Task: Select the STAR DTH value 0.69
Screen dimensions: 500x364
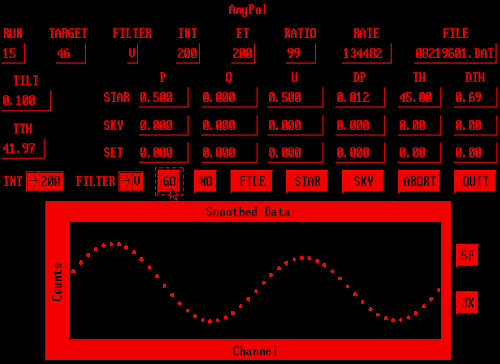Action: click(476, 98)
